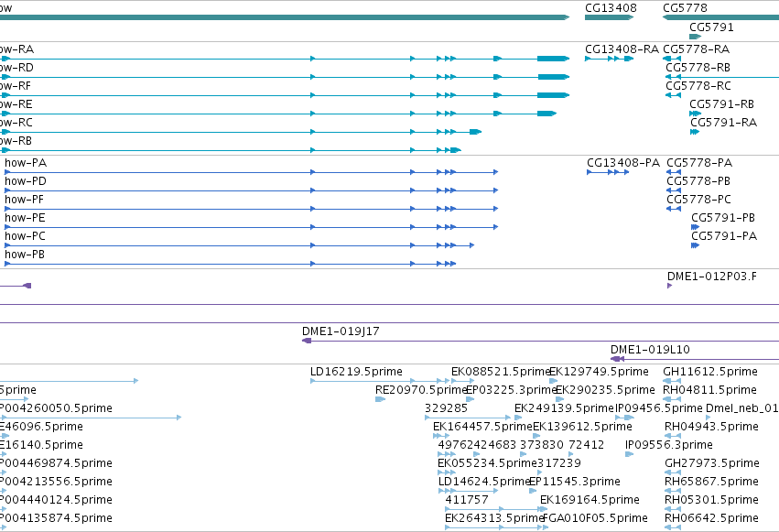Click the 317239 feature label
779x532 pixels.
coord(559,463)
